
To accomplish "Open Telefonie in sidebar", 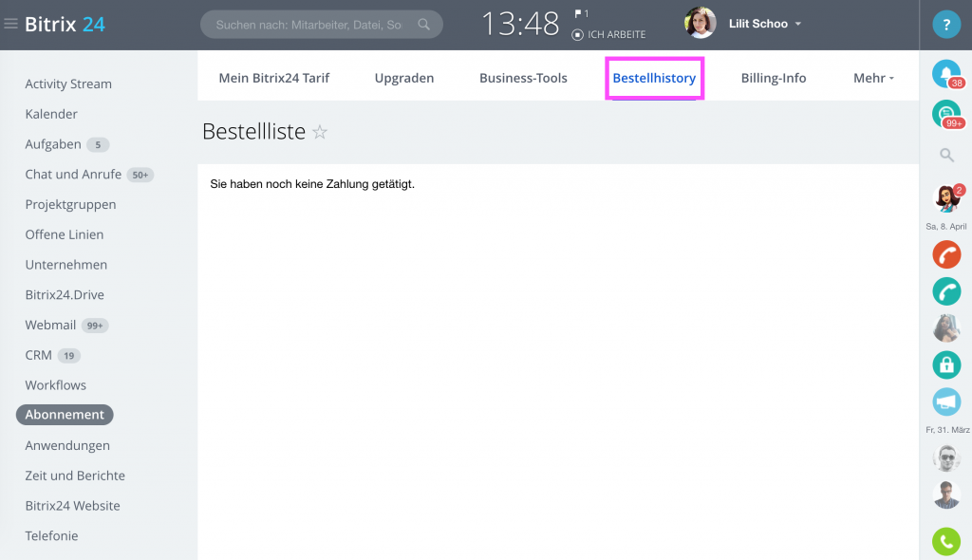I will click(x=51, y=536).
